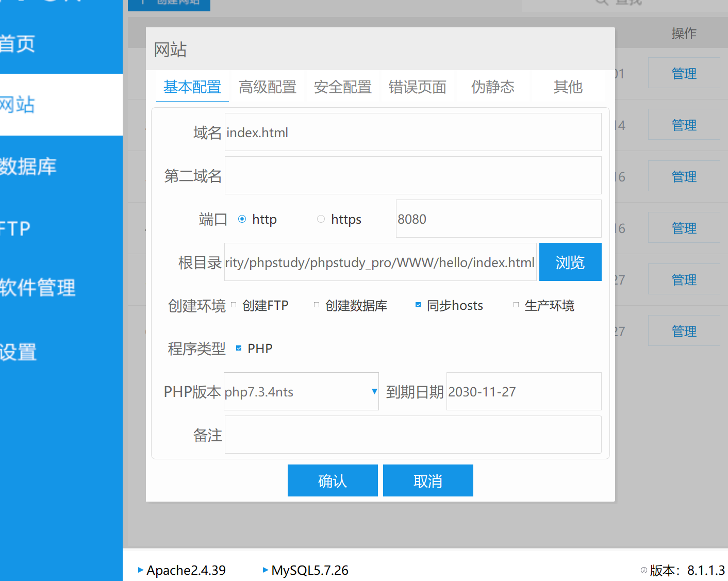Click the 取消 cancel button
728x581 pixels.
(428, 480)
